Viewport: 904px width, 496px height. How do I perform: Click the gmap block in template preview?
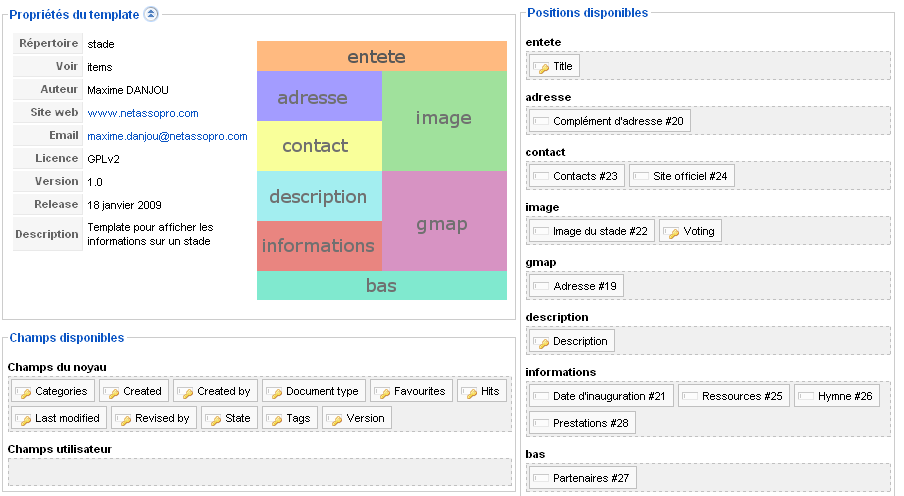pyautogui.click(x=445, y=221)
